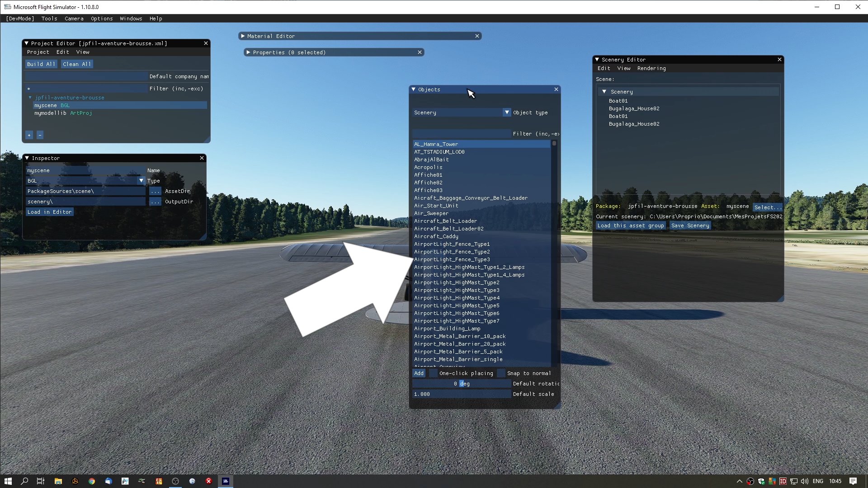
Task: Close the Inspector panel
Action: [202, 158]
